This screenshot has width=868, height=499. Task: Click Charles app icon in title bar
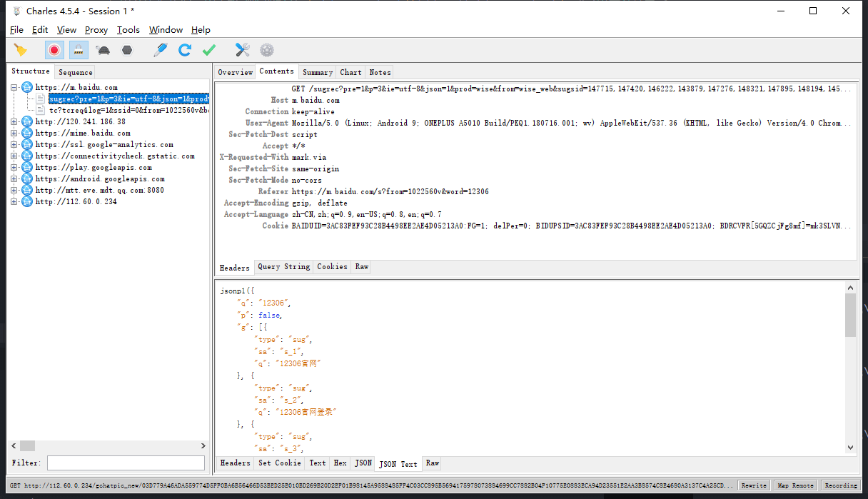pyautogui.click(x=16, y=11)
